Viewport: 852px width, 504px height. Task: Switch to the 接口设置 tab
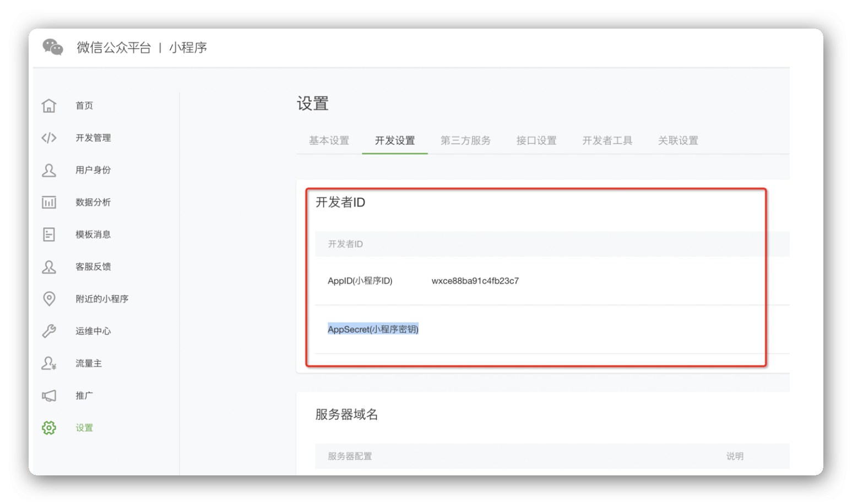[x=536, y=140]
